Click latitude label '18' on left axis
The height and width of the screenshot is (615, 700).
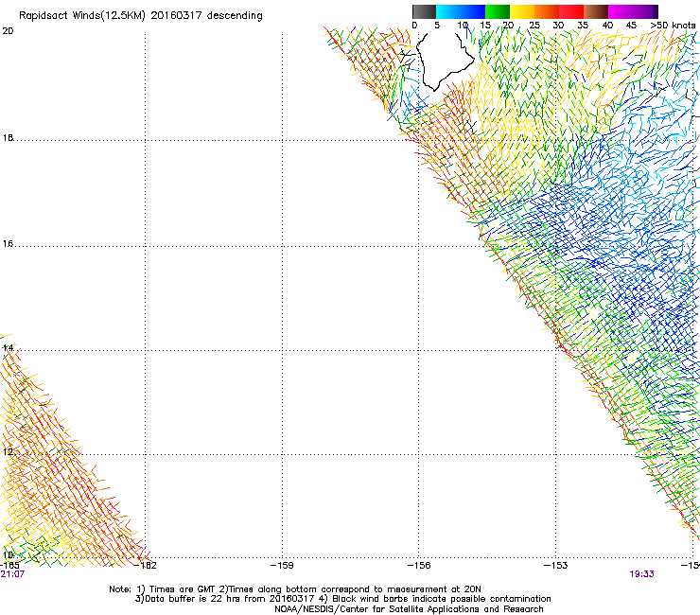8,137
